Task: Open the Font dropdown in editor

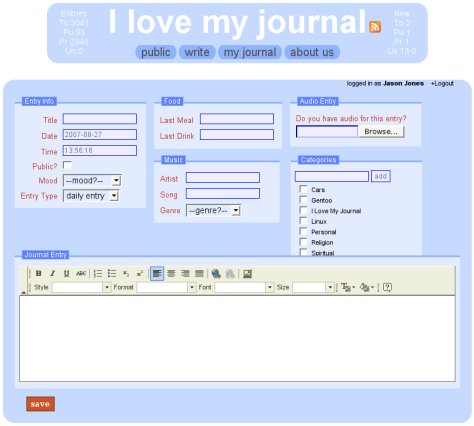Action: [x=244, y=287]
